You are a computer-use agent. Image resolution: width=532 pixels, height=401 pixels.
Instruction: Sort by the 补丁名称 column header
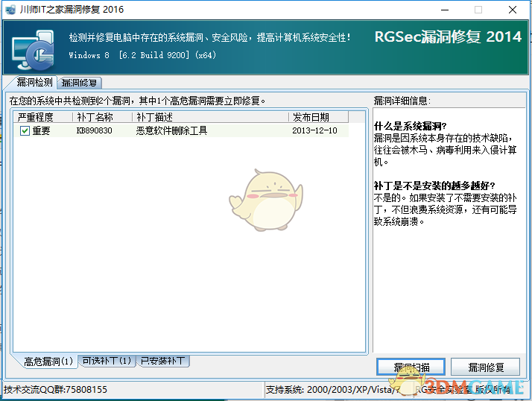[103, 117]
